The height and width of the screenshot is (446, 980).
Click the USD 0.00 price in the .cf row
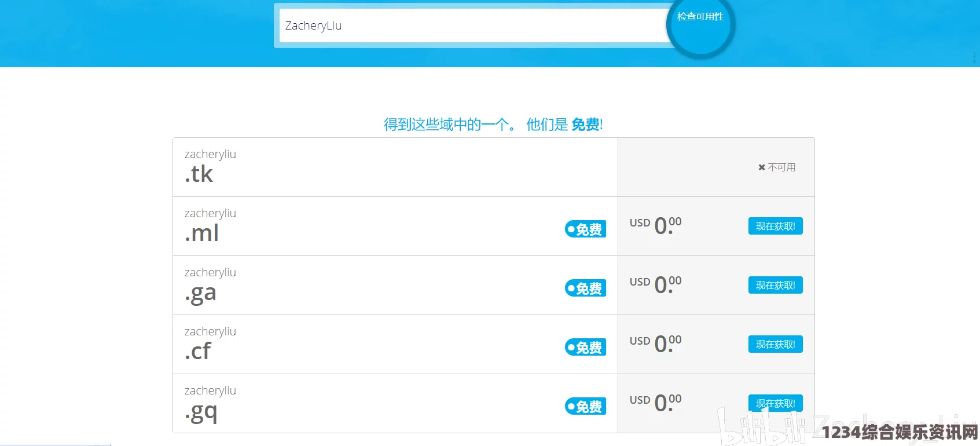656,343
